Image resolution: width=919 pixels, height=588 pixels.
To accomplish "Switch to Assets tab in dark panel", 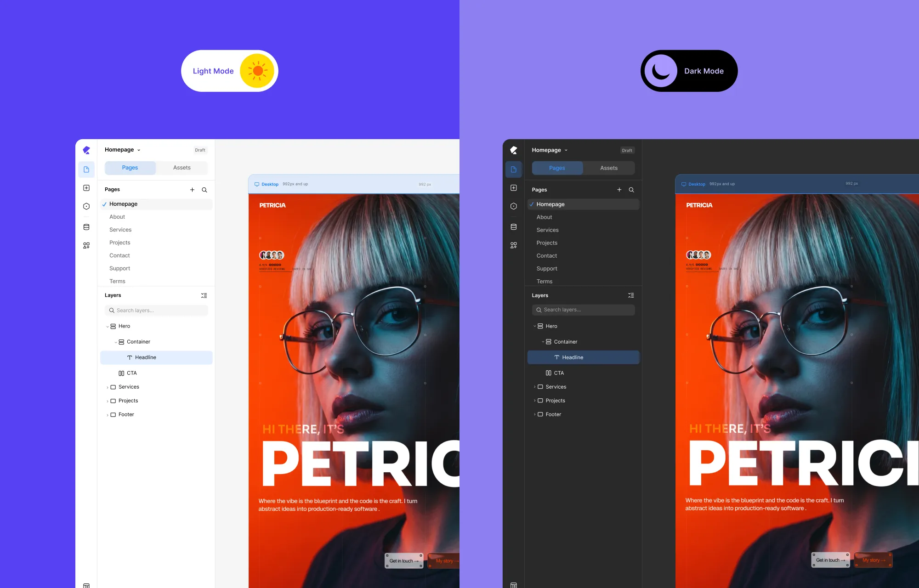I will pos(609,168).
